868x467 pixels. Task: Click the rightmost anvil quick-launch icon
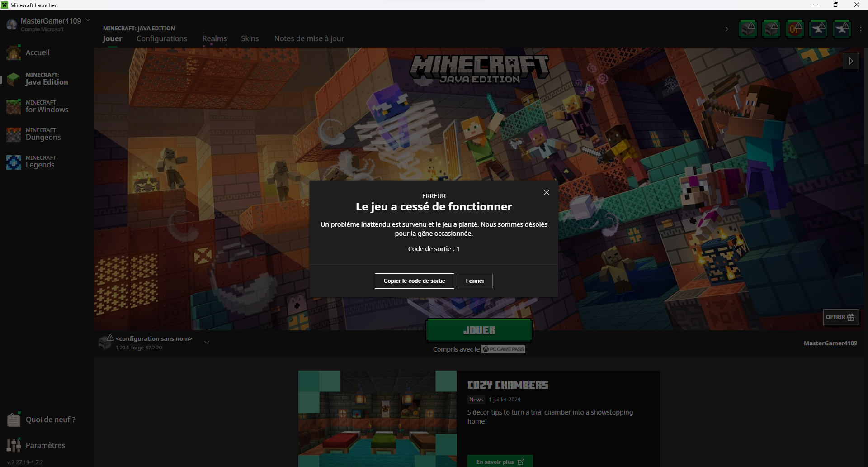coord(842,29)
